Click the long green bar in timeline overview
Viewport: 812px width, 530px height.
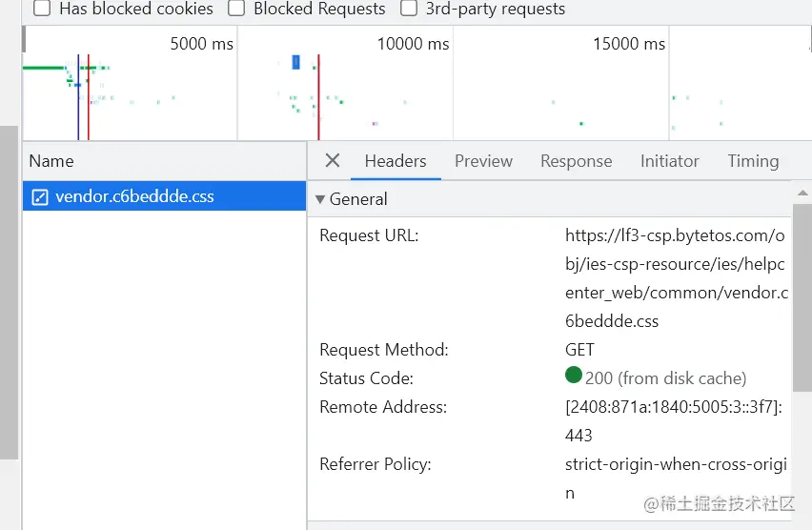click(44, 68)
